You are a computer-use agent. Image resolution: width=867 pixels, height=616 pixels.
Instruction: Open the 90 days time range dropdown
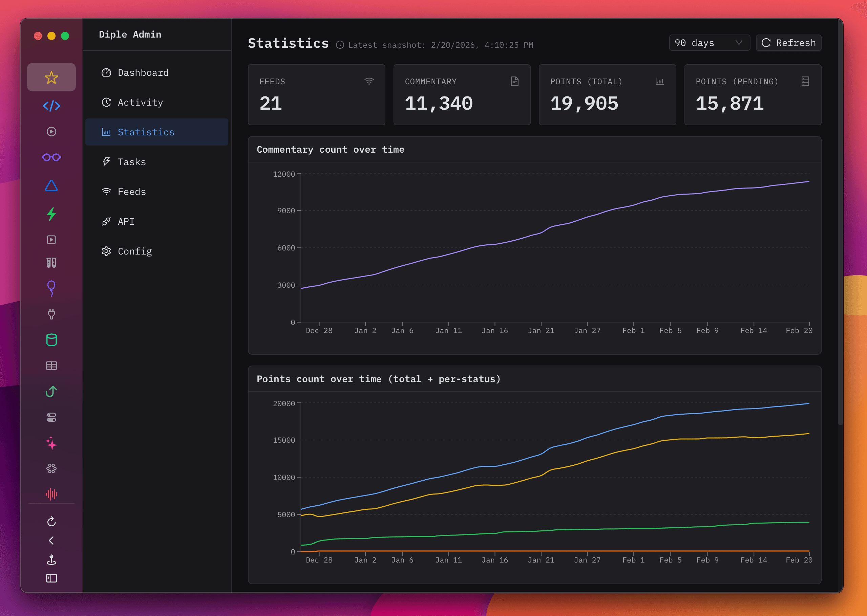coord(709,43)
